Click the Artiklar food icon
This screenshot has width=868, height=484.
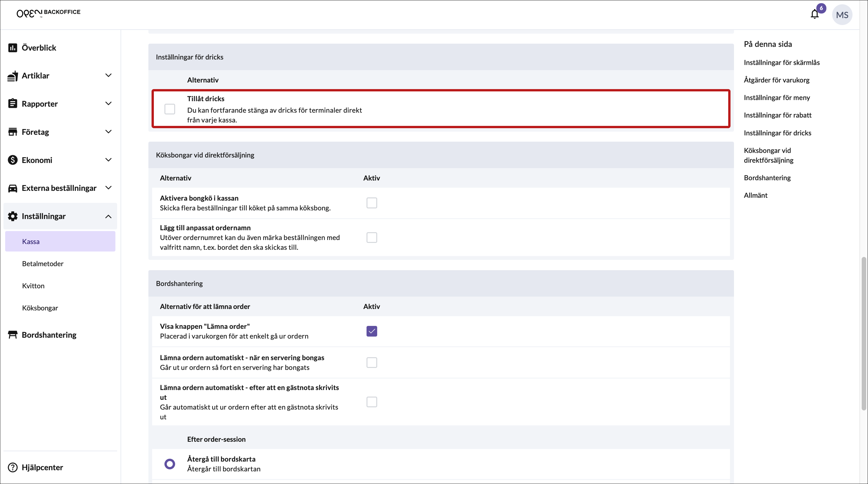coord(12,76)
